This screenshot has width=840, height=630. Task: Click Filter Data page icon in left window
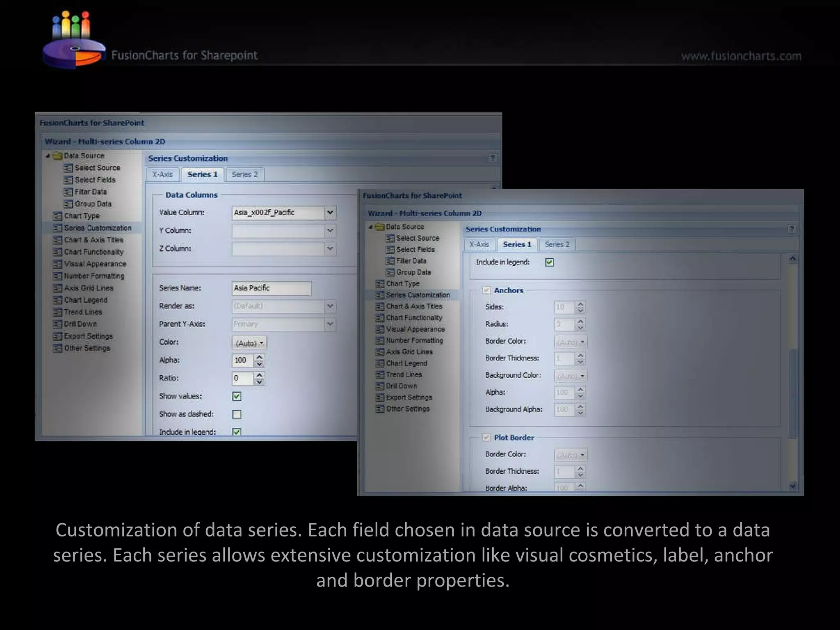click(x=68, y=192)
